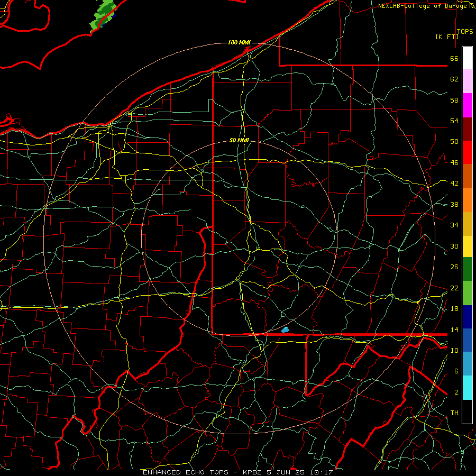476x476 pixels.
Task: Click the dark green legend swatch near 26
Action: pyautogui.click(x=467, y=269)
